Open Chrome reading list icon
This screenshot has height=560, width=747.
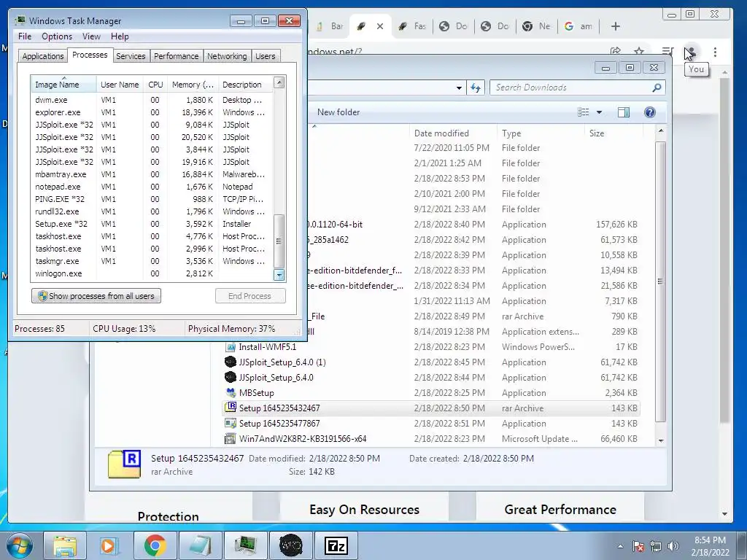pyautogui.click(x=667, y=52)
